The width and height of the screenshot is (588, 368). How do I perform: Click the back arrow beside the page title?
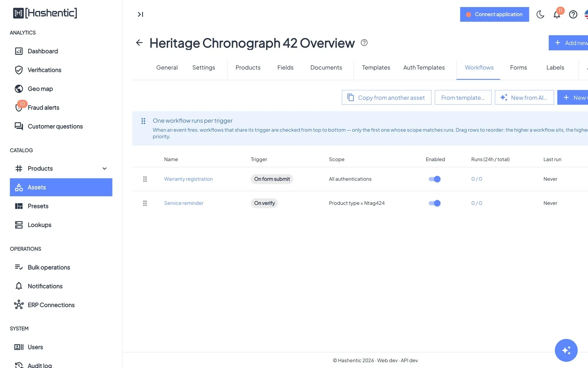point(139,43)
